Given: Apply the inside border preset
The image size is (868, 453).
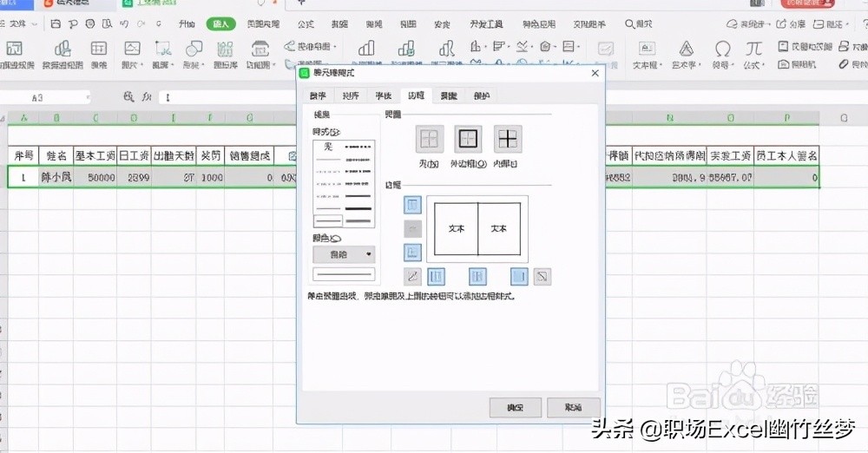Looking at the screenshot, I should [508, 139].
